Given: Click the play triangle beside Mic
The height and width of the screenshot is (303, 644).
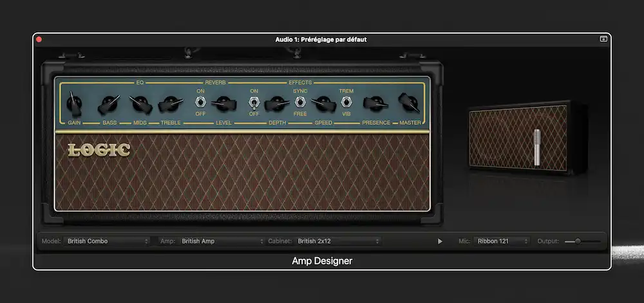Looking at the screenshot, I should (440, 241).
